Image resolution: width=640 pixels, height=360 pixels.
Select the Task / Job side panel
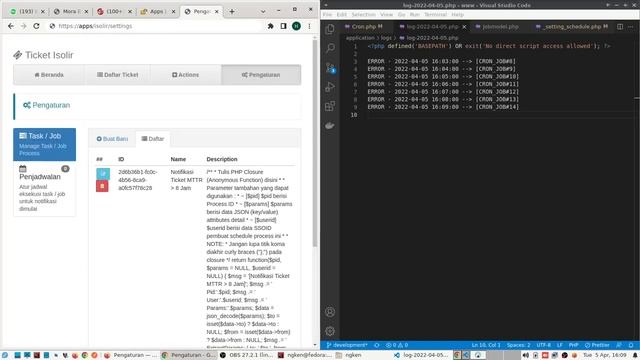coord(44,144)
